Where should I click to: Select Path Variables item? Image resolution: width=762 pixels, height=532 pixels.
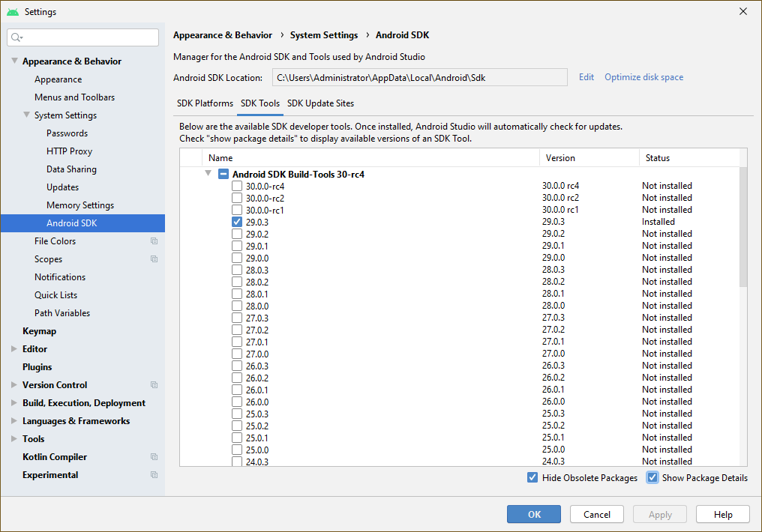click(x=62, y=313)
